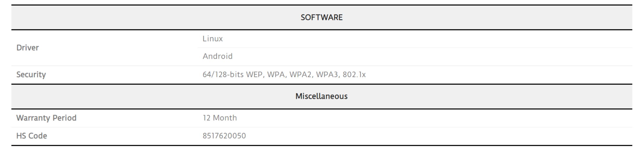This screenshot has height=168, width=644.
Task: Click the word Month in warranty value
Action: pos(225,118)
